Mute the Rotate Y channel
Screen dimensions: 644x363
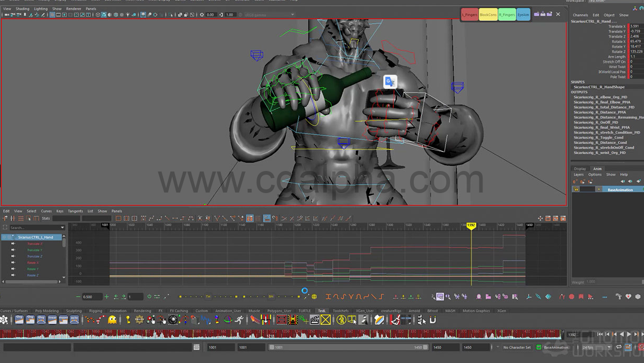coord(13,269)
